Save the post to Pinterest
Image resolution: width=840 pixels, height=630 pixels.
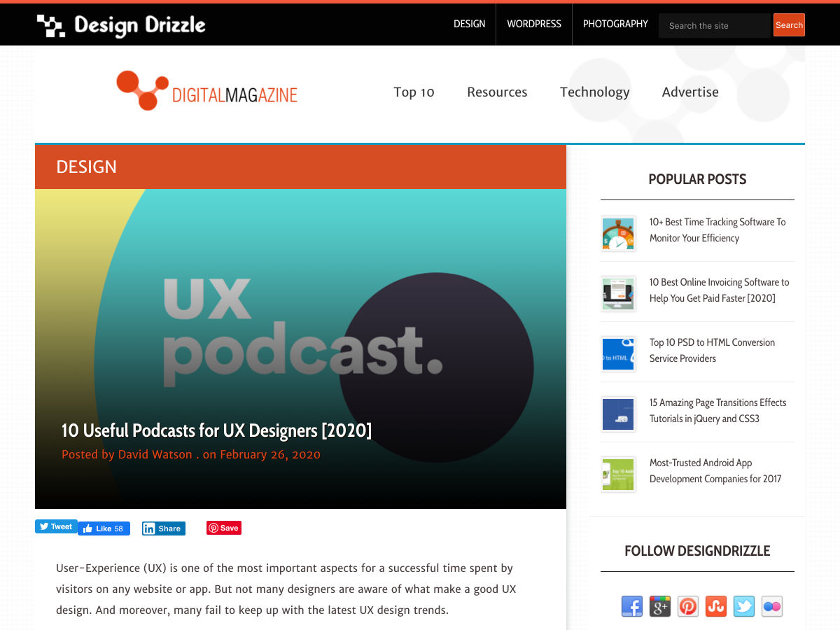tap(224, 528)
